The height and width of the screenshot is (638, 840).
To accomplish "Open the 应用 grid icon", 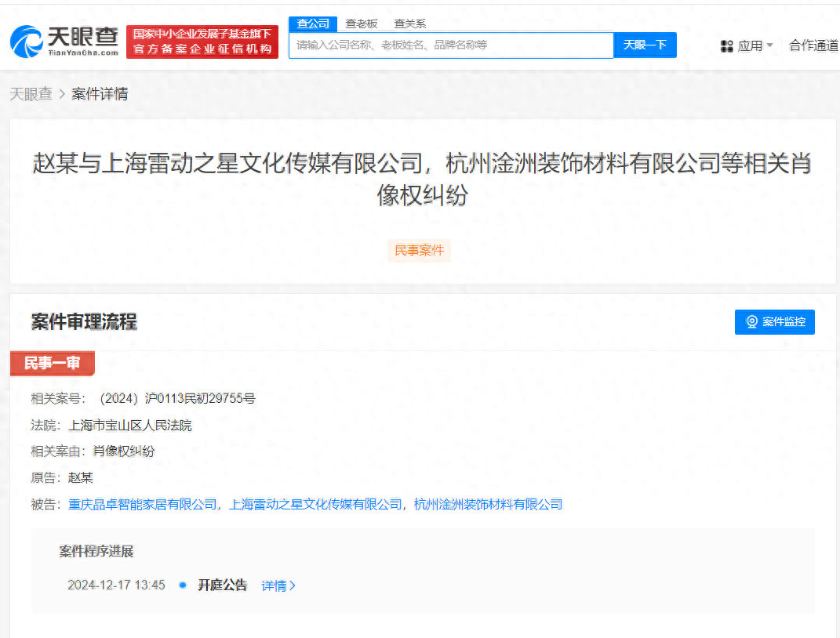I will click(726, 46).
